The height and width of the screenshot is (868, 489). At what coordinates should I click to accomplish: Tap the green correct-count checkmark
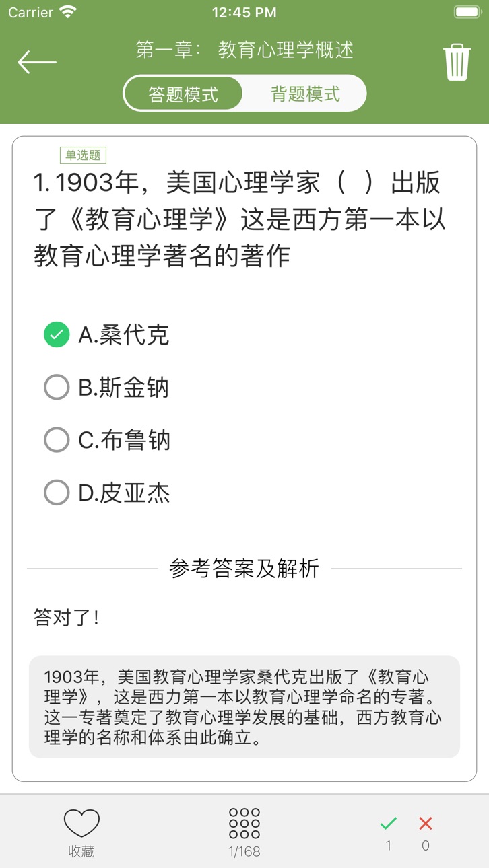click(389, 823)
